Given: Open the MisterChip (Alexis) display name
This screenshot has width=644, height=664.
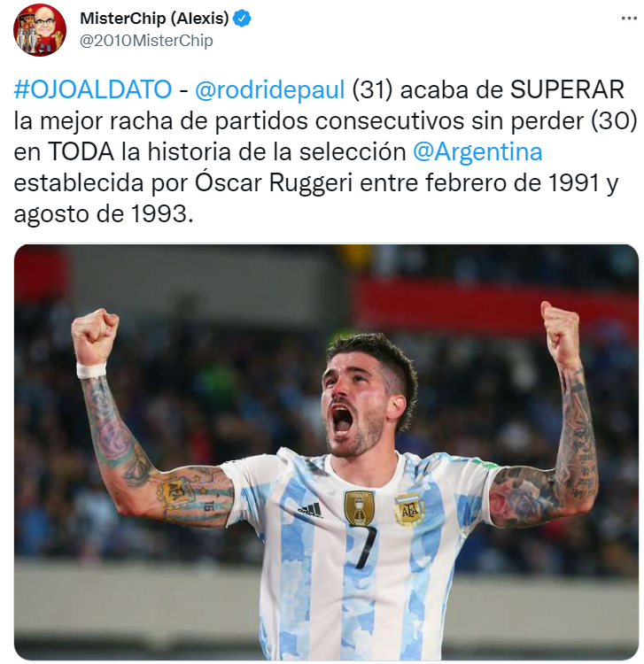Looking at the screenshot, I should [x=155, y=19].
